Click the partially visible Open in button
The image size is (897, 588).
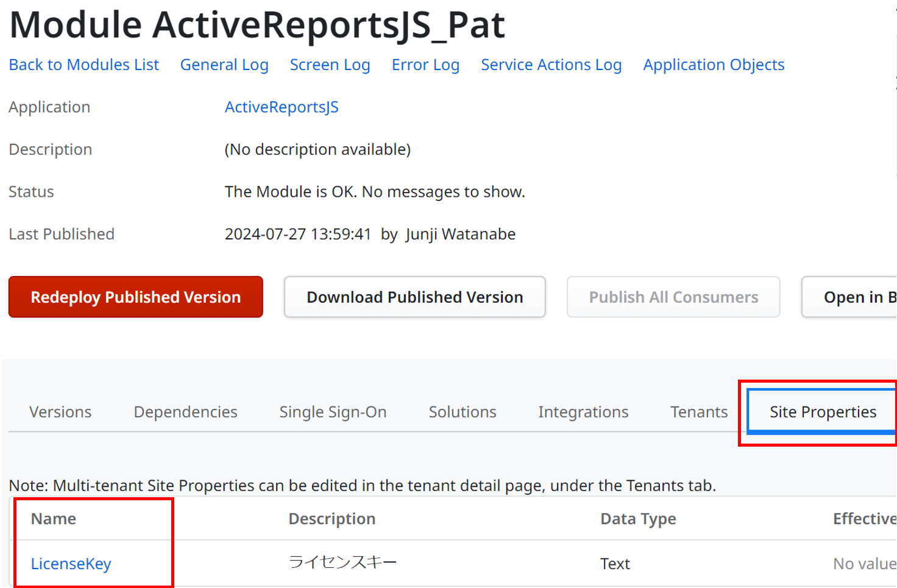[849, 297]
